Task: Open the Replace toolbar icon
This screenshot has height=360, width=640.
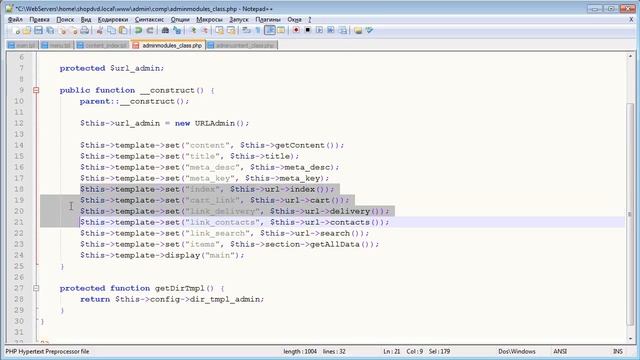Action: click(x=177, y=31)
